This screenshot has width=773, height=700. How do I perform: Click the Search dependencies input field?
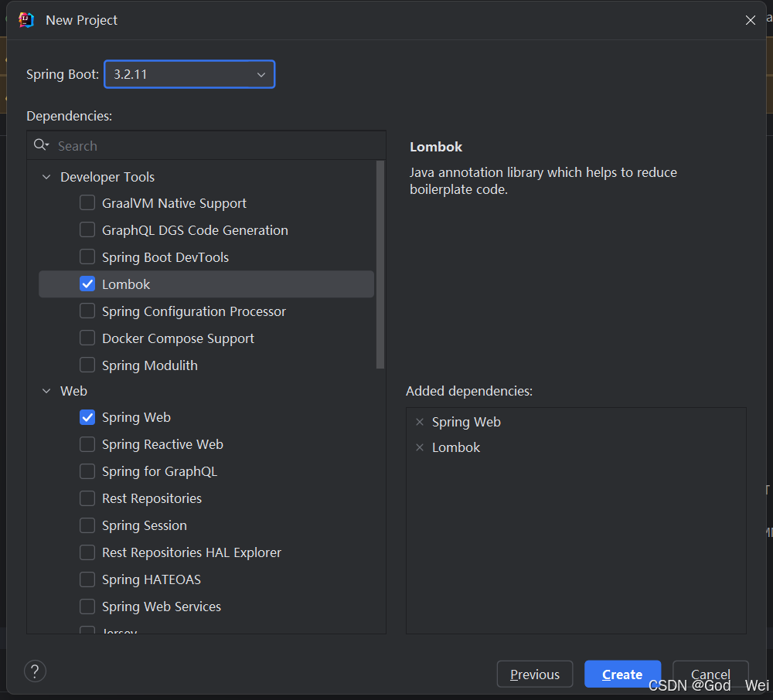[155, 145]
